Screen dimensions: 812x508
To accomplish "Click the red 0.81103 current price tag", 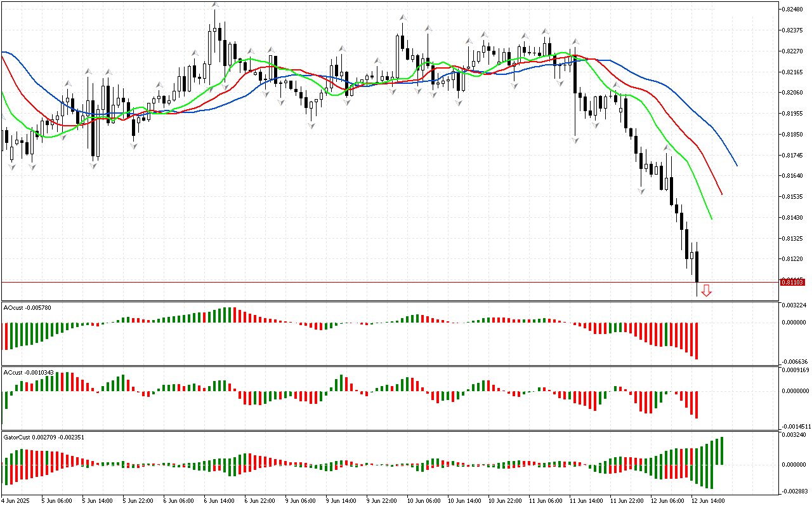I will click(x=792, y=282).
